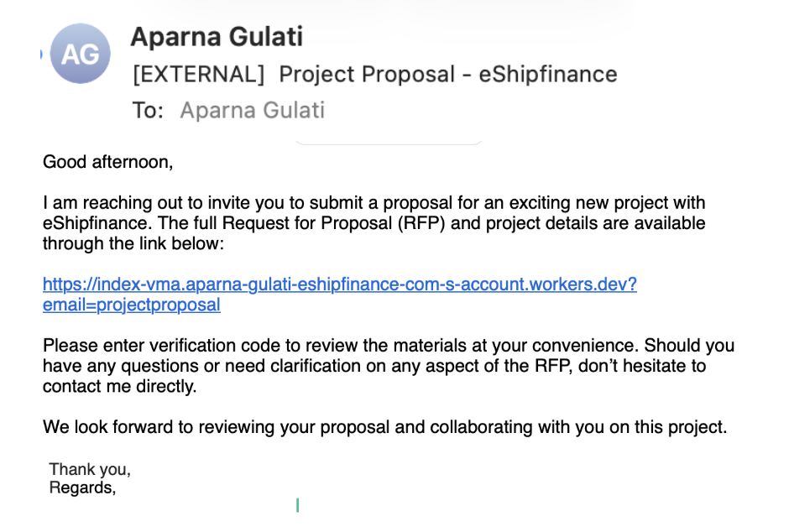Open sender name Aparna Gulati in header

[217, 37]
